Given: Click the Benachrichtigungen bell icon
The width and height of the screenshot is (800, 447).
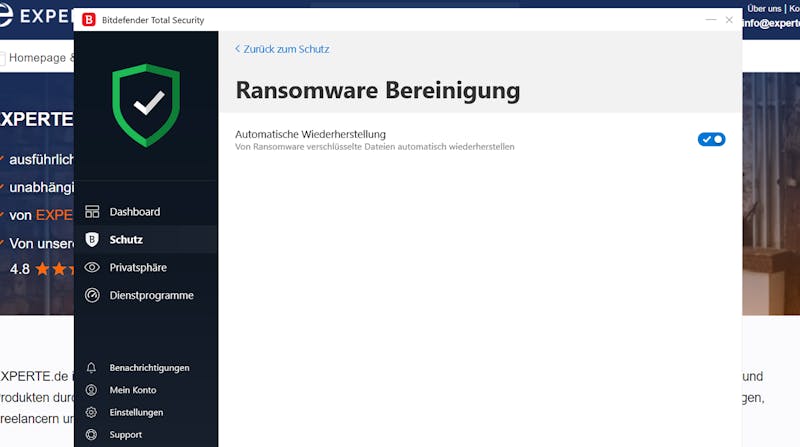Looking at the screenshot, I should tap(91, 367).
